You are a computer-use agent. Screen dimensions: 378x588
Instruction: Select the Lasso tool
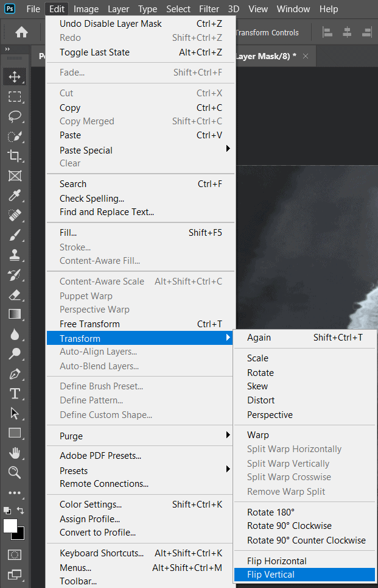pos(15,116)
